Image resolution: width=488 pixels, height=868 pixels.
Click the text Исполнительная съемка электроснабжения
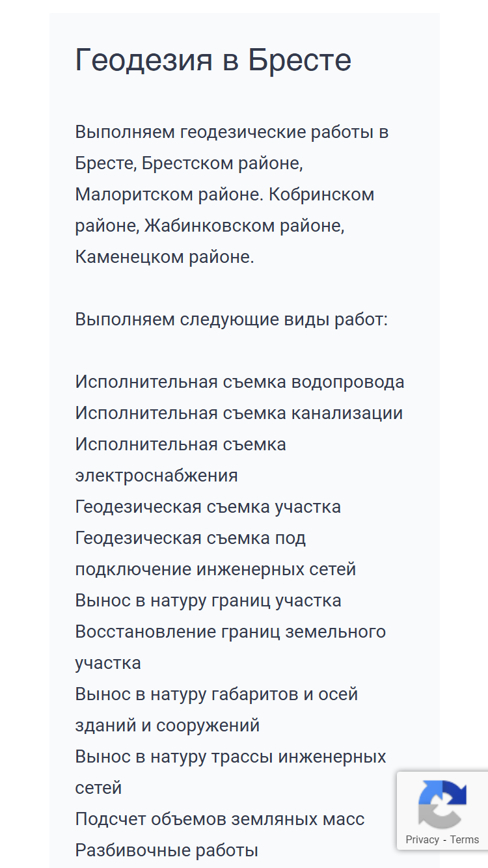(x=181, y=460)
